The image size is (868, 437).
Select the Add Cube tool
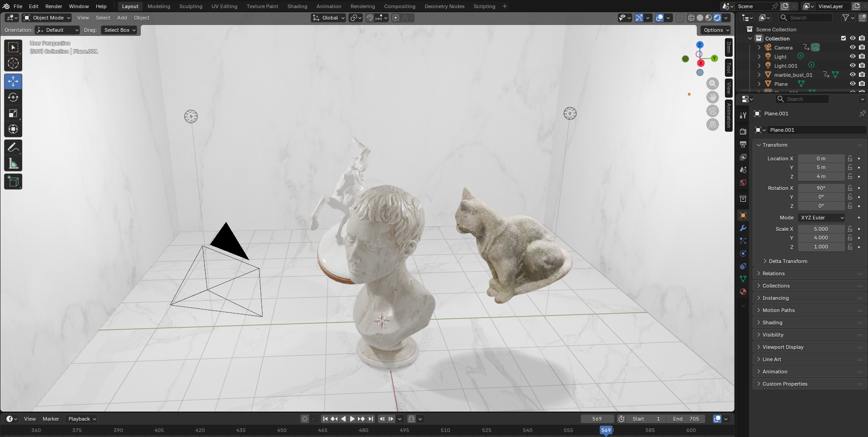coord(13,182)
